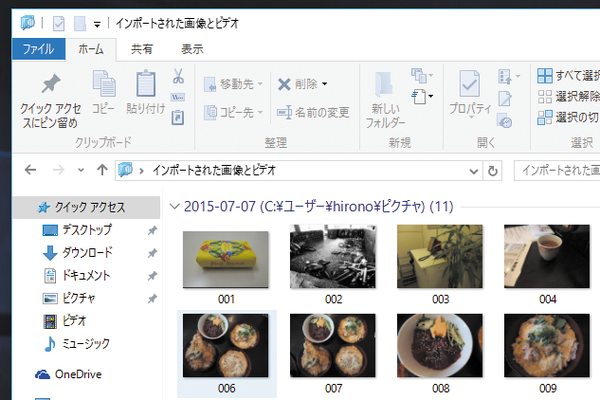The width and height of the screenshot is (600, 400).
Task: Switch to the 表示 (View) ribbon tab
Action: tap(192, 48)
